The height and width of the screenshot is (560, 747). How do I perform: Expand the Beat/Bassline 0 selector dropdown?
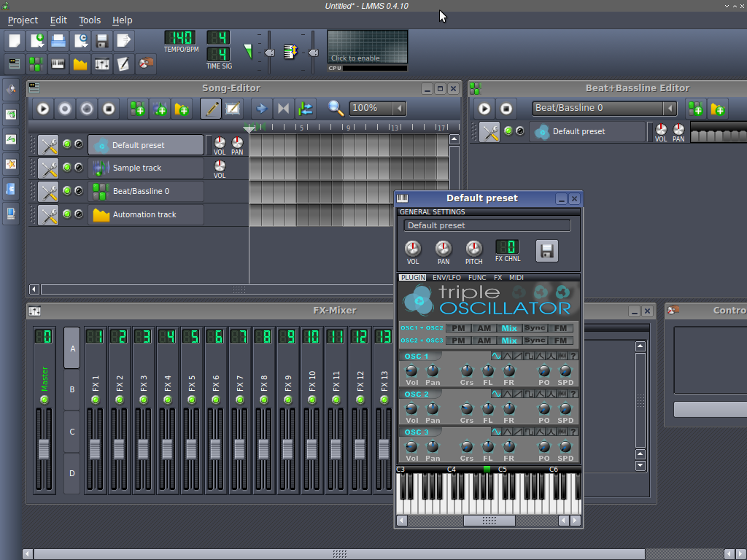coord(670,109)
